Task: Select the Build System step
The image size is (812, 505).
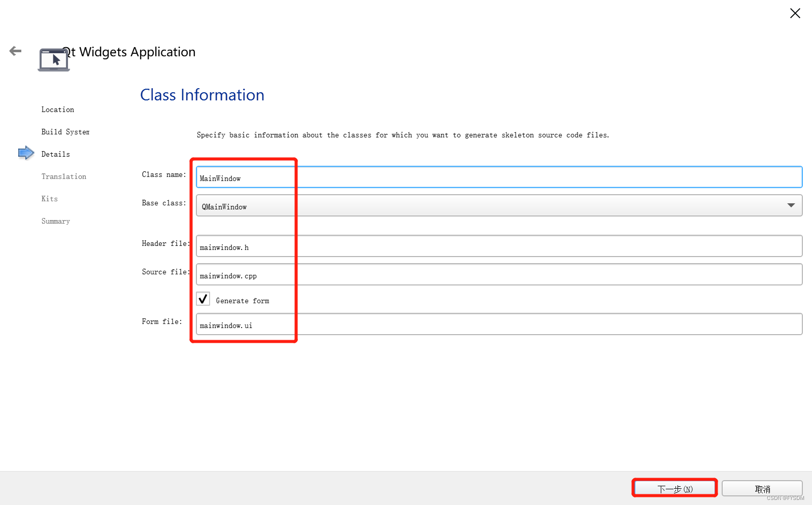Action: [65, 132]
